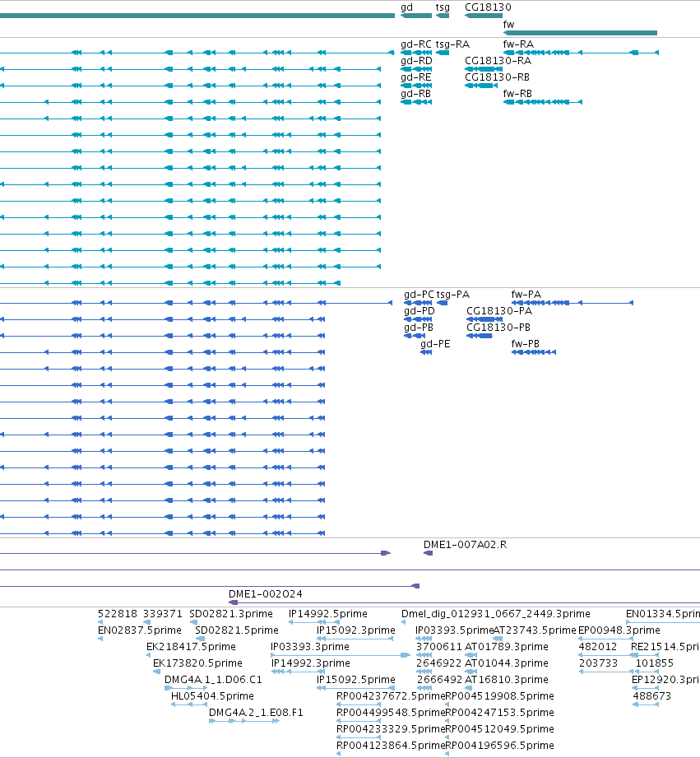
Task: Click the SD02821.5prime EST
Action: pyautogui.click(x=200, y=639)
